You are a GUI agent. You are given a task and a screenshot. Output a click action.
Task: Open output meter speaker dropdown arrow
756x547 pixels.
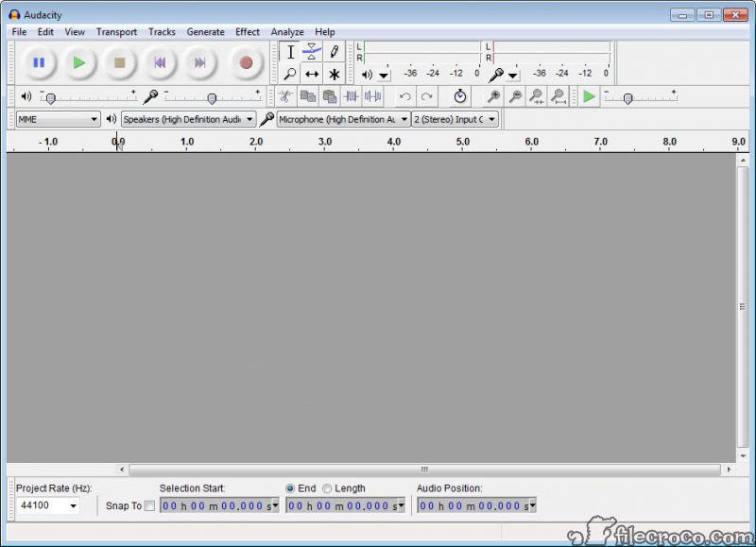384,76
